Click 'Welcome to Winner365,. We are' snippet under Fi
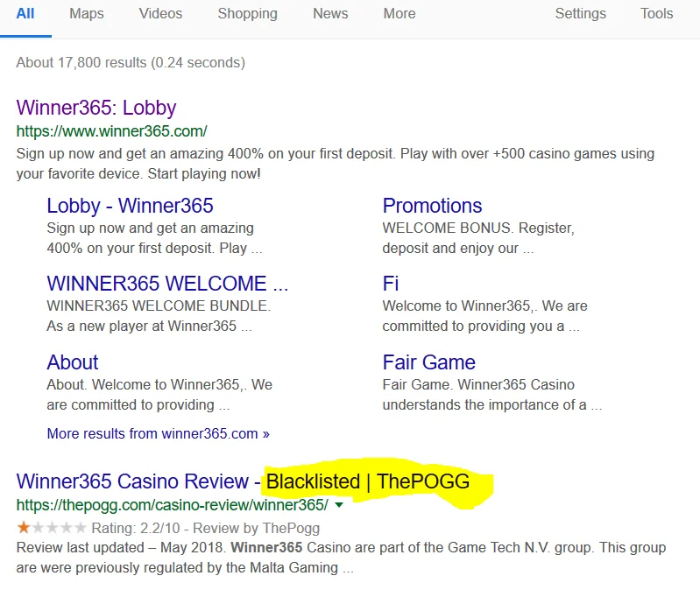The image size is (700, 597). [484, 306]
